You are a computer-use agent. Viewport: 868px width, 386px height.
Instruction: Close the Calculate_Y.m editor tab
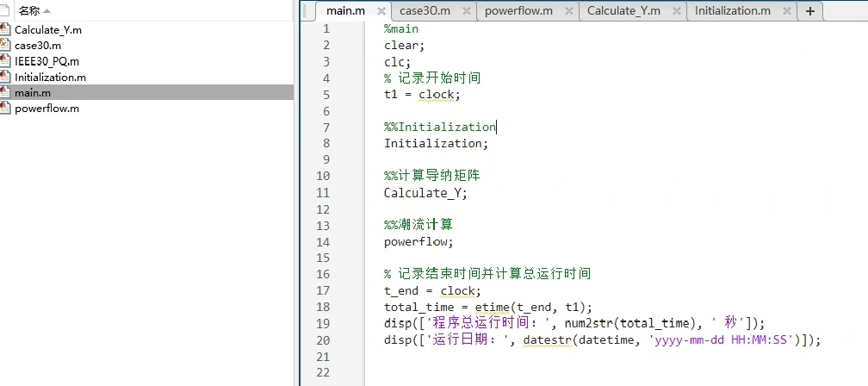[675, 11]
